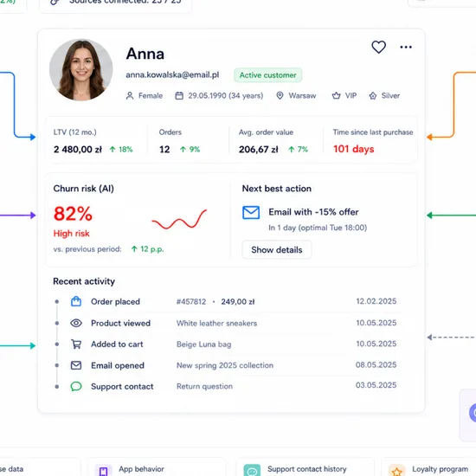This screenshot has height=476, width=476.
Task: Click the Email with -15% offer text
Action: tap(313, 212)
